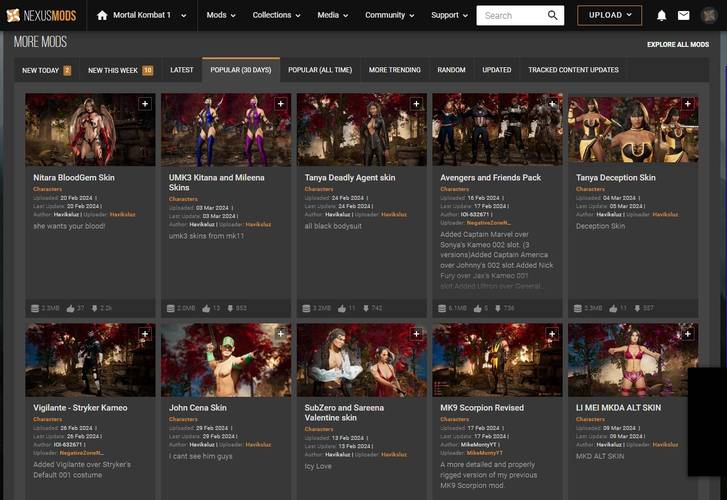This screenshot has height=500, width=727.
Task: Switch to the Latest tab
Action: point(182,70)
